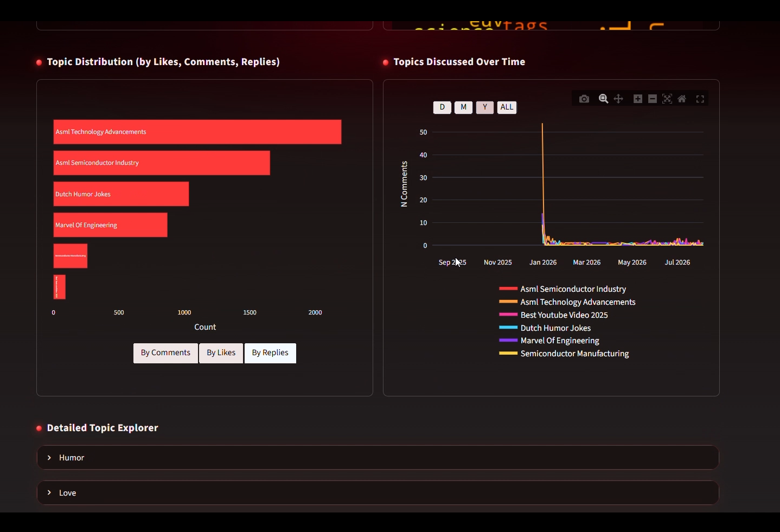Toggle the Best Youtube Video 2025 legend entry
This screenshot has width=780, height=532.
coord(554,315)
